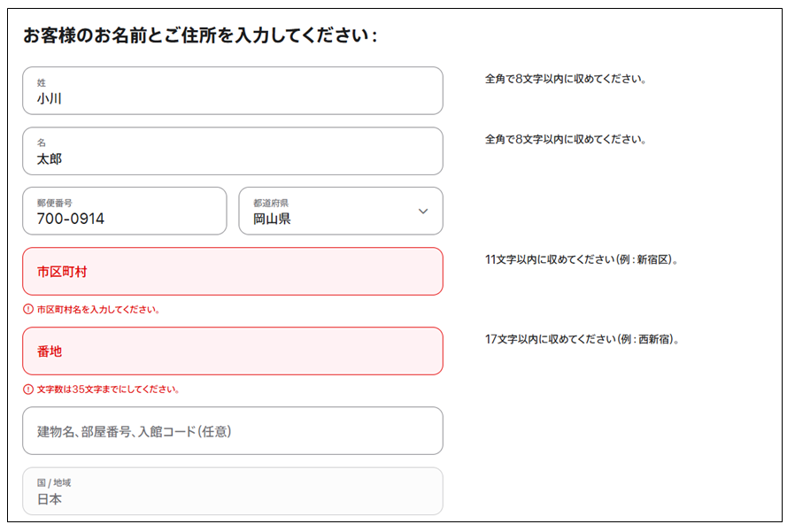Click the empty 市区町村 city field

233,272
